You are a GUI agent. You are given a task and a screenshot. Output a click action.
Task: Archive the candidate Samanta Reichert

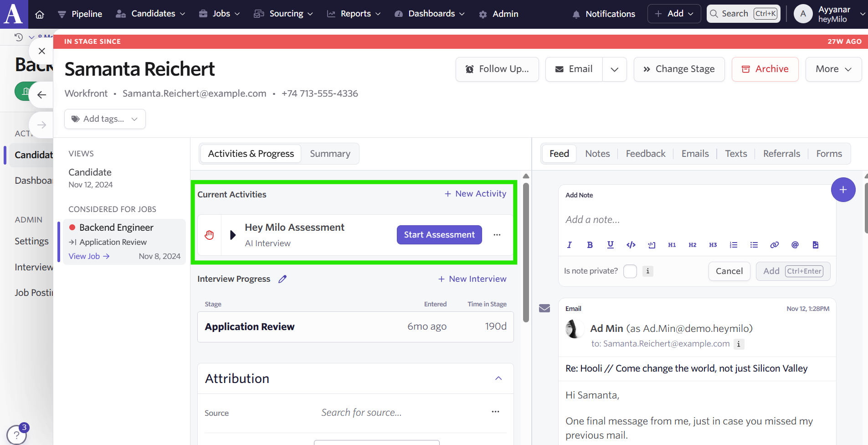coord(765,69)
